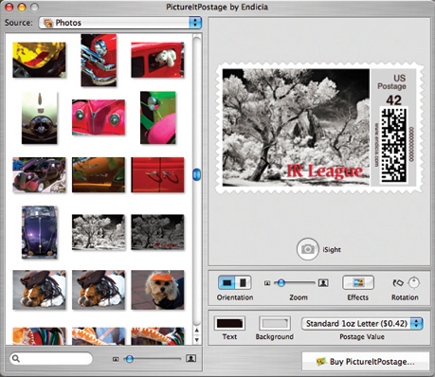Click the IR League text on the stamp
The height and width of the screenshot is (377, 435).
[x=325, y=171]
